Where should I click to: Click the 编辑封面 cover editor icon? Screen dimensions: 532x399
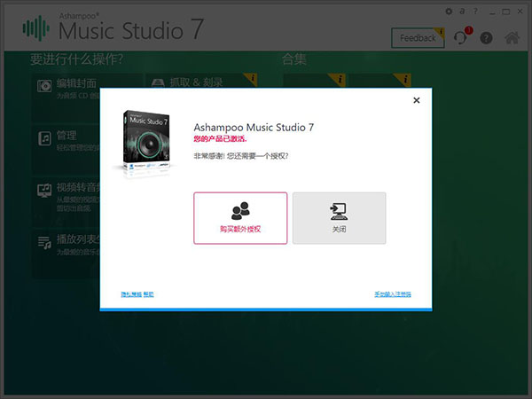click(x=45, y=85)
